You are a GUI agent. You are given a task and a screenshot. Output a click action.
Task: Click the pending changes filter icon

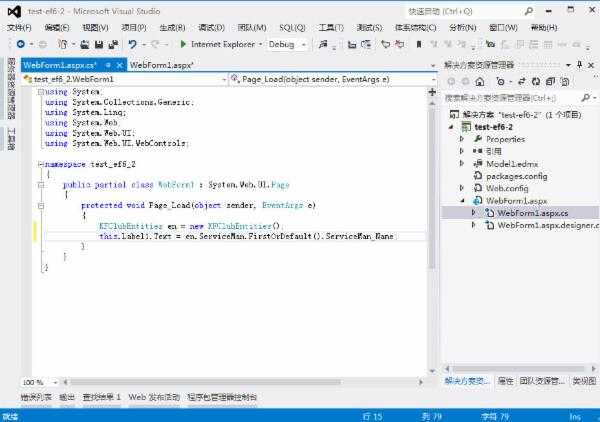501,81
